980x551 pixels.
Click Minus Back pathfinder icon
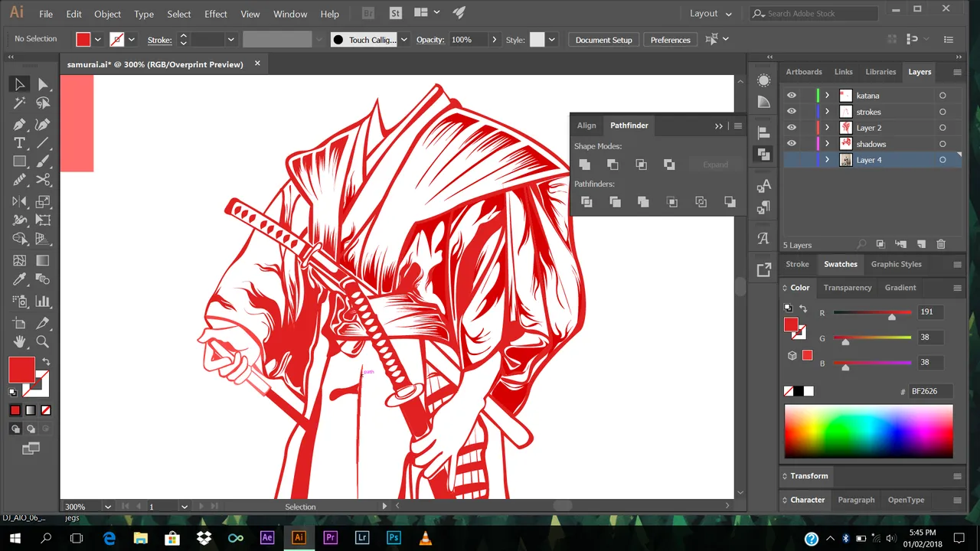tap(730, 202)
